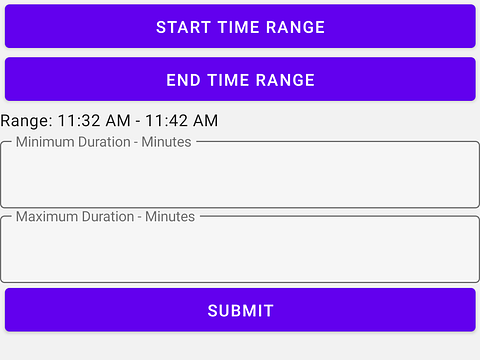Click the START TIME RANGE button

point(240,26)
